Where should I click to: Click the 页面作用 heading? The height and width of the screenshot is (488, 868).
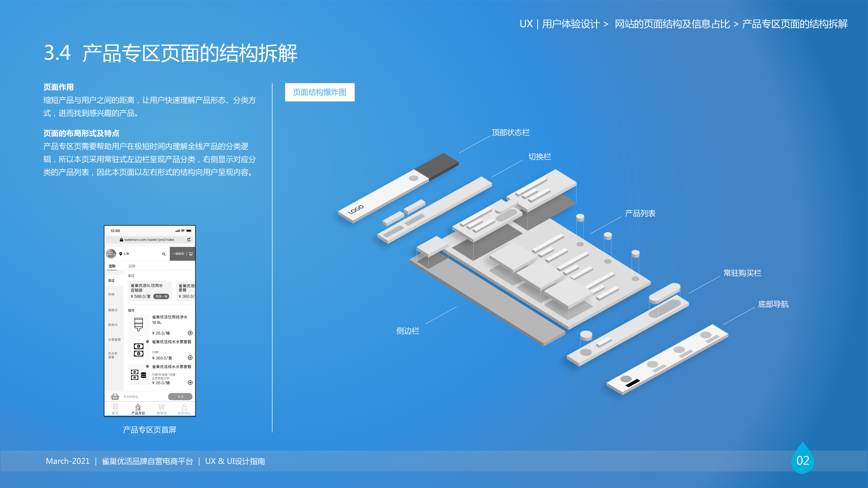coord(58,87)
